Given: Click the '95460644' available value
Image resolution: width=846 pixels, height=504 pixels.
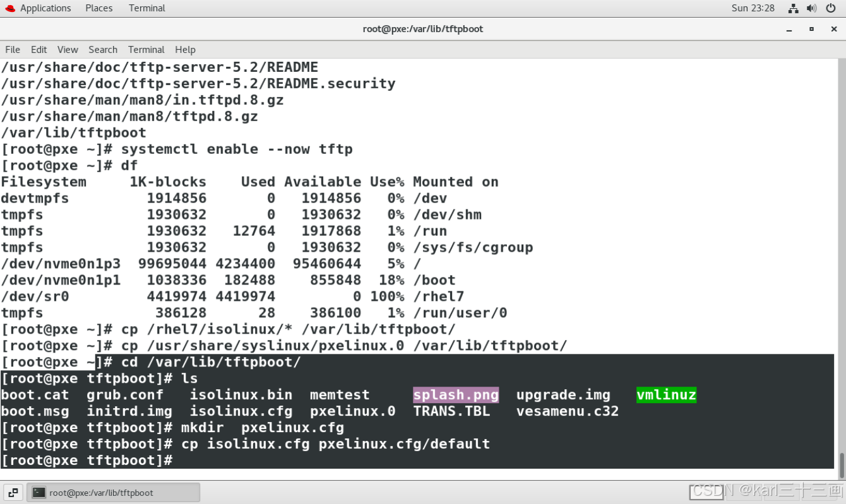Looking at the screenshot, I should click(327, 264).
